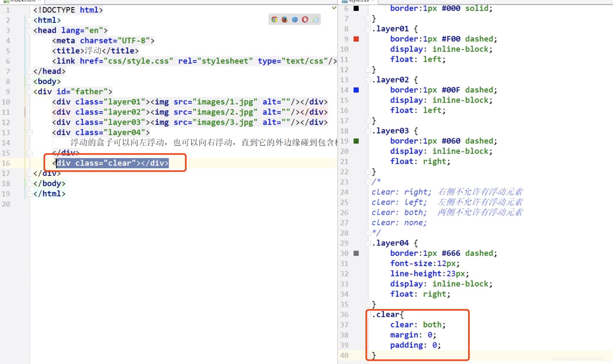Click the closing brace fold marker on CSS line 40
Image resolution: width=613 pixels, height=364 pixels.
click(369, 355)
